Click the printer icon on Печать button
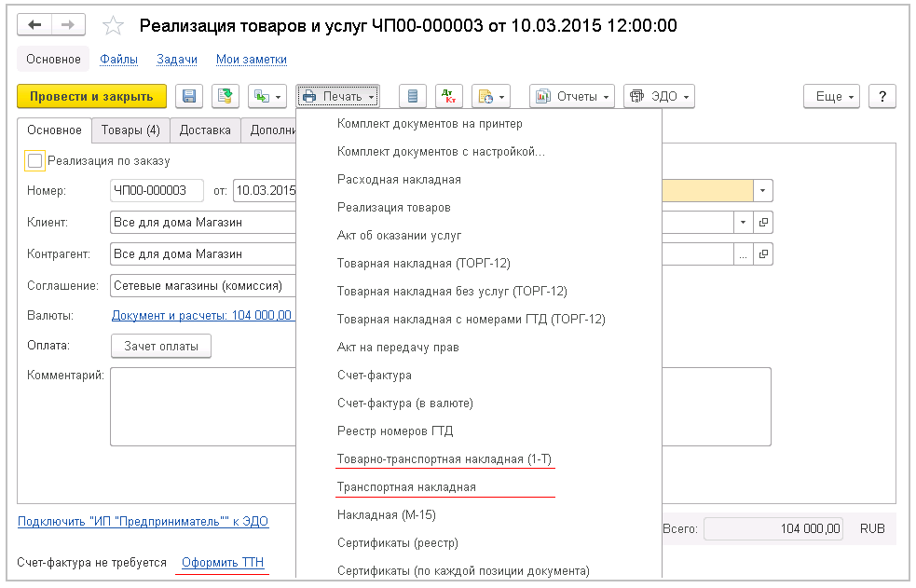Screen dimensions: 916x588 310,96
